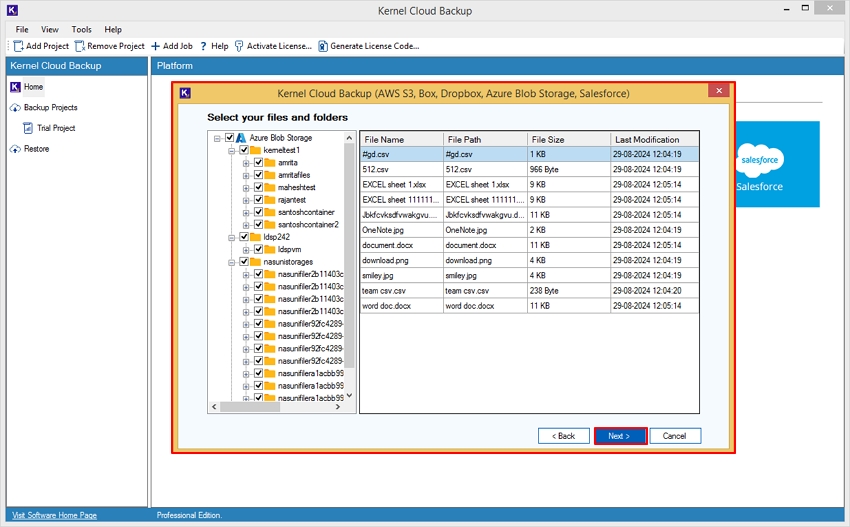This screenshot has height=527, width=850.
Task: Click the tree scroll right arrow
Action: [338, 407]
